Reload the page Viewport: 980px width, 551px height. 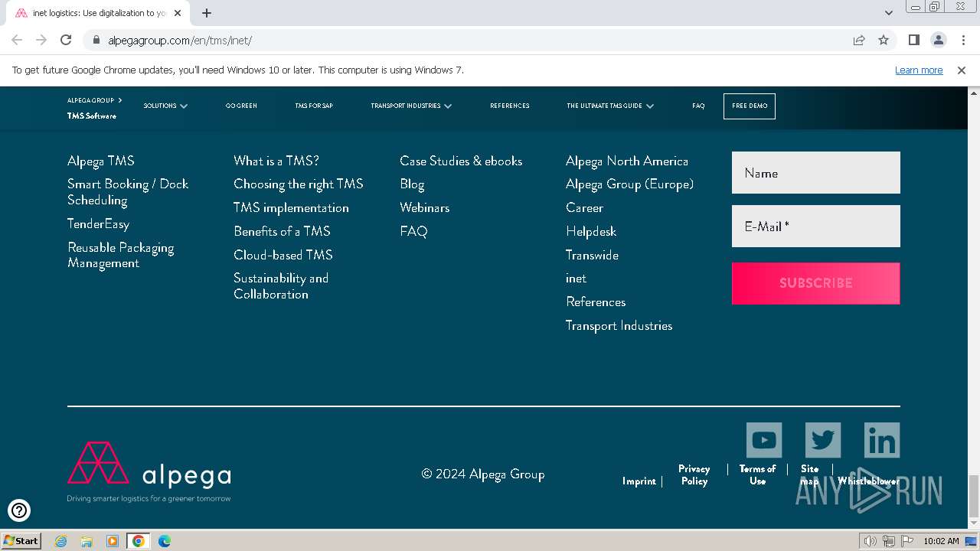66,40
